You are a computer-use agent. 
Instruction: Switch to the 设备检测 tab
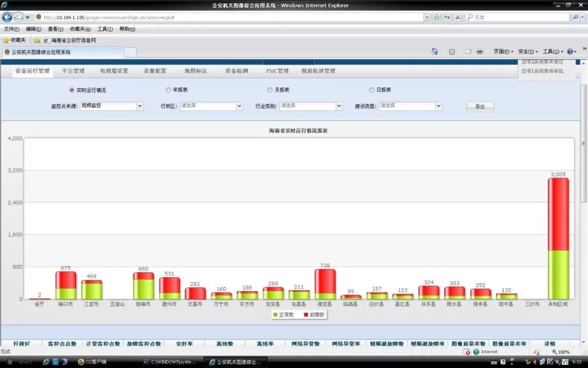coord(236,70)
